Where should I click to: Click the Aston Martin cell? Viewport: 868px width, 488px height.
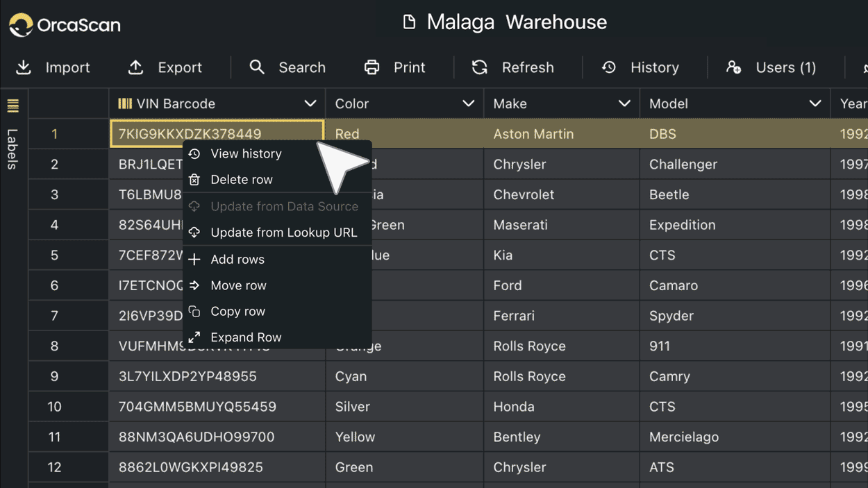tap(533, 134)
